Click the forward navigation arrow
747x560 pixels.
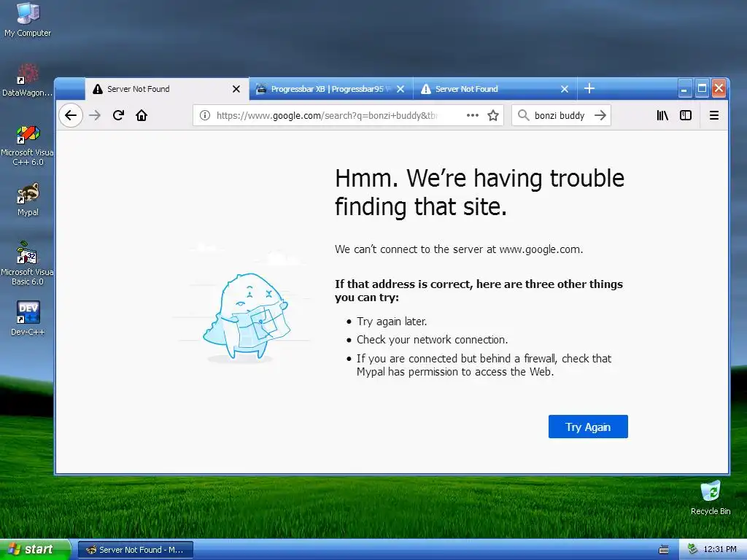point(95,115)
